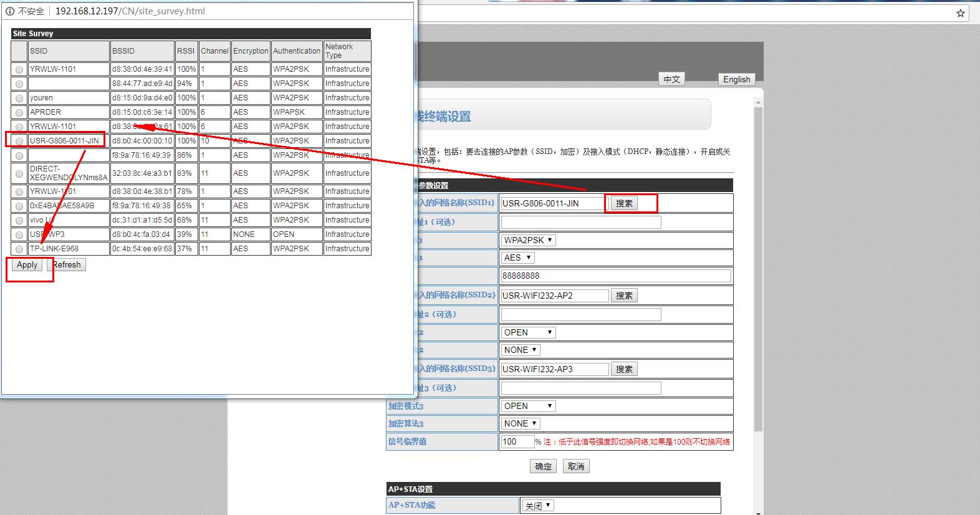Click the 取消 cancel button
The width and height of the screenshot is (980, 515).
576,466
